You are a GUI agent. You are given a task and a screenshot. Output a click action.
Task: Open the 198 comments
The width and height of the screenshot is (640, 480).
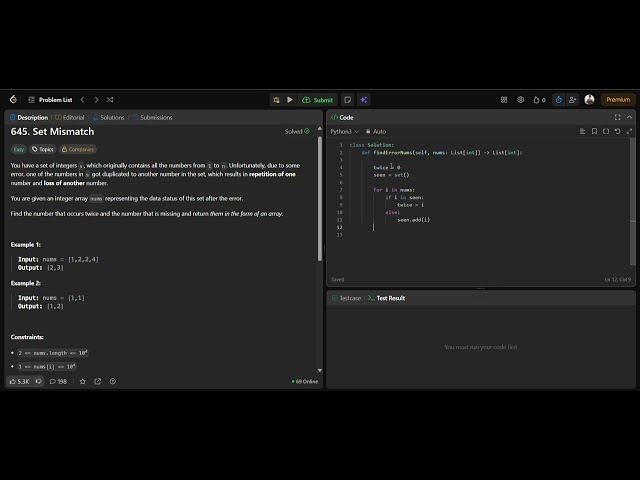tap(58, 382)
